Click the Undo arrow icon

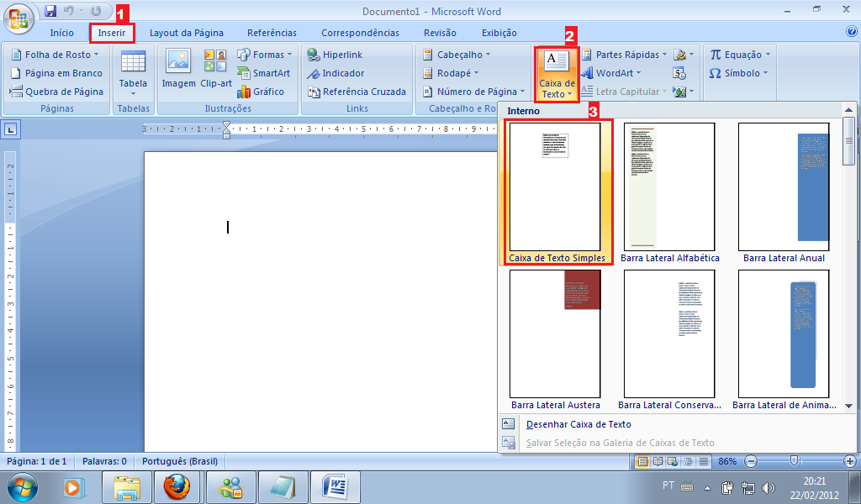(x=69, y=11)
